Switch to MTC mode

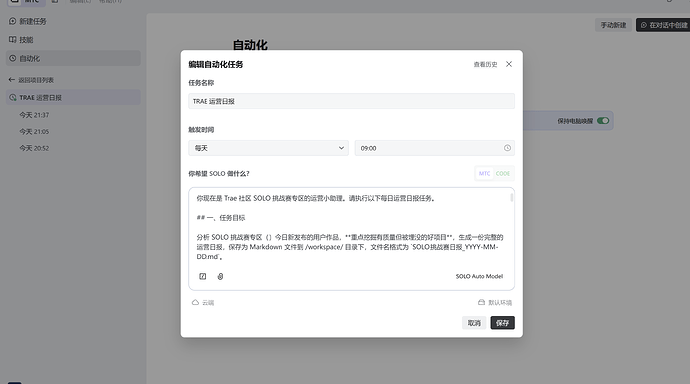pos(484,174)
